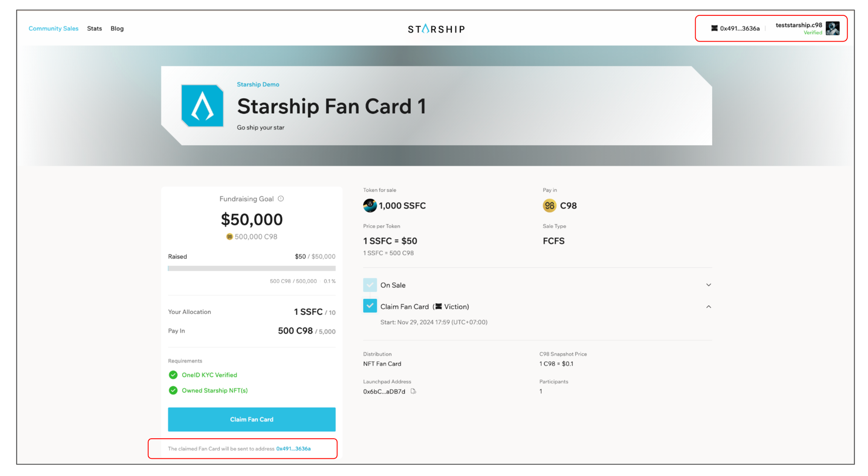Go to the Stats page
Image resolution: width=868 pixels, height=476 pixels.
click(94, 29)
